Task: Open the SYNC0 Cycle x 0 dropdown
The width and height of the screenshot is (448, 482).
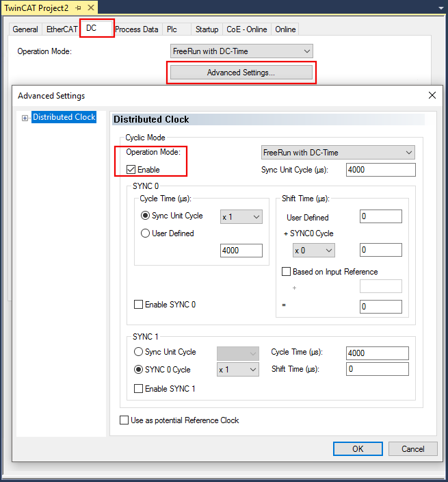Action: point(313,251)
